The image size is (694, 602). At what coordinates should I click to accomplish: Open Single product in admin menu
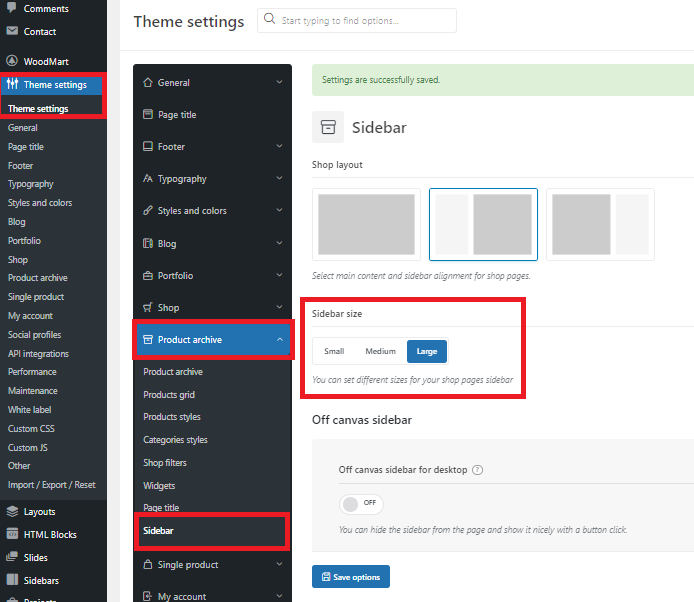point(36,297)
